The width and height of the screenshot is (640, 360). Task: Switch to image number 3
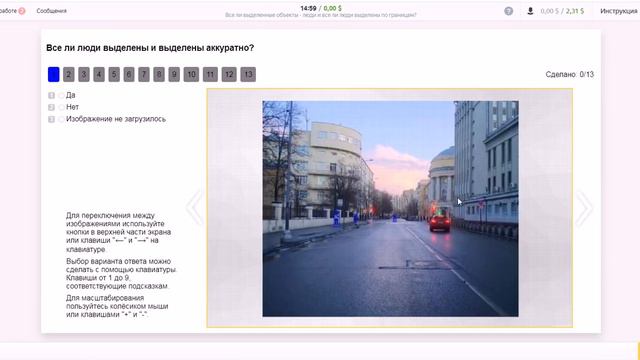click(x=84, y=74)
